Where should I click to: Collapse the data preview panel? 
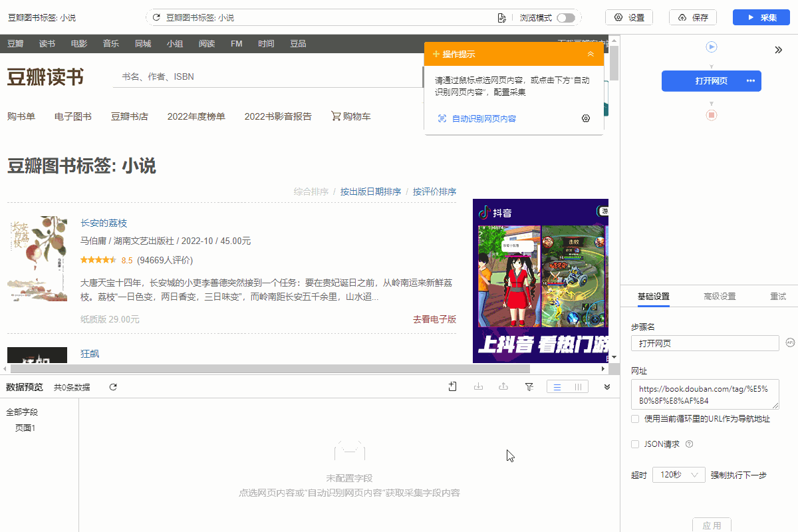coord(607,387)
